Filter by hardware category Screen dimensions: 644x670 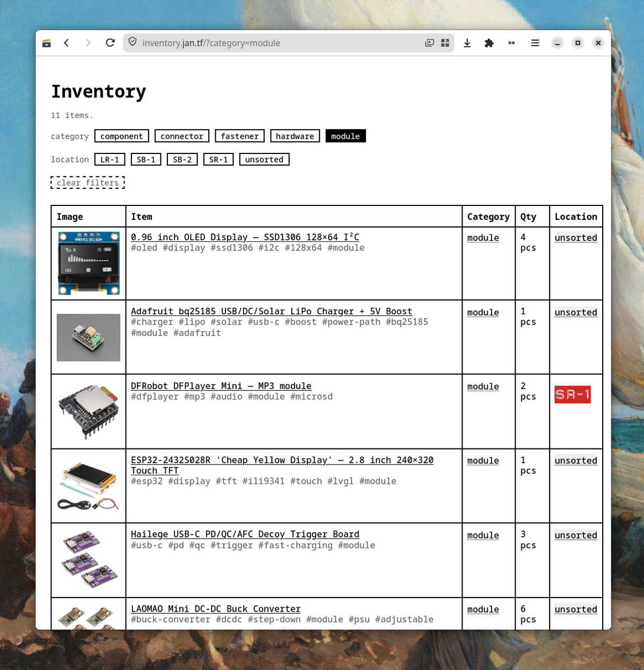[295, 136]
